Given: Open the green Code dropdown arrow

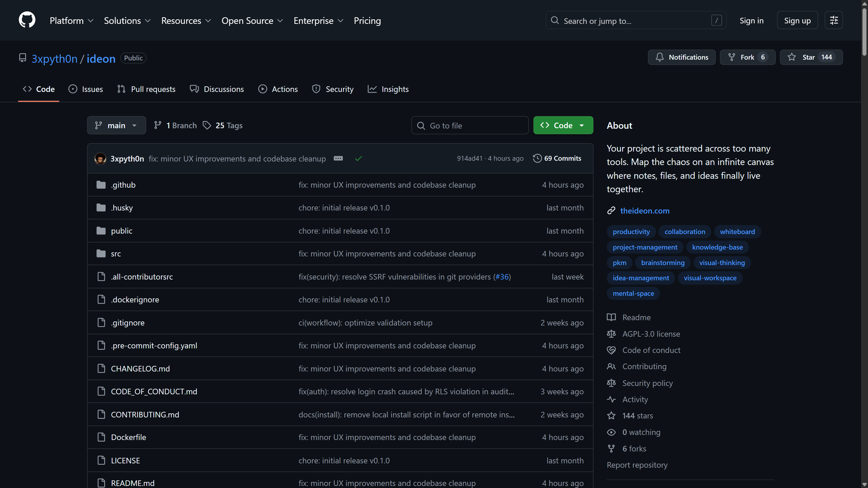Looking at the screenshot, I should [x=582, y=125].
